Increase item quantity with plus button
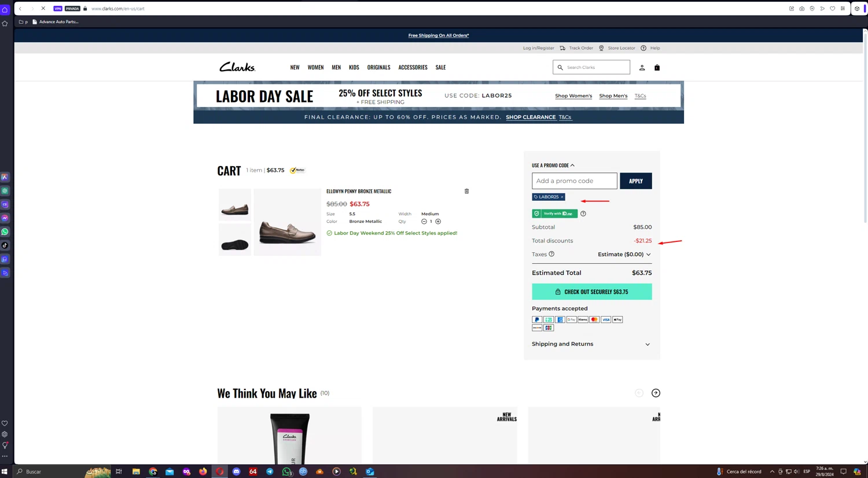Viewport: 868px width, 478px height. tap(438, 222)
